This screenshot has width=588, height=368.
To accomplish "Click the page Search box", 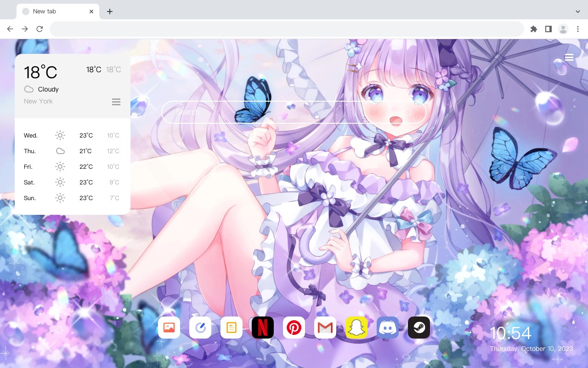I will [x=294, y=112].
